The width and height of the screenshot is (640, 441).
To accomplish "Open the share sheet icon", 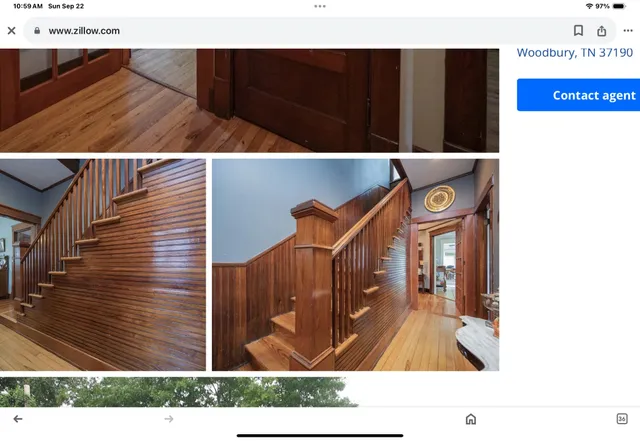I will [602, 31].
